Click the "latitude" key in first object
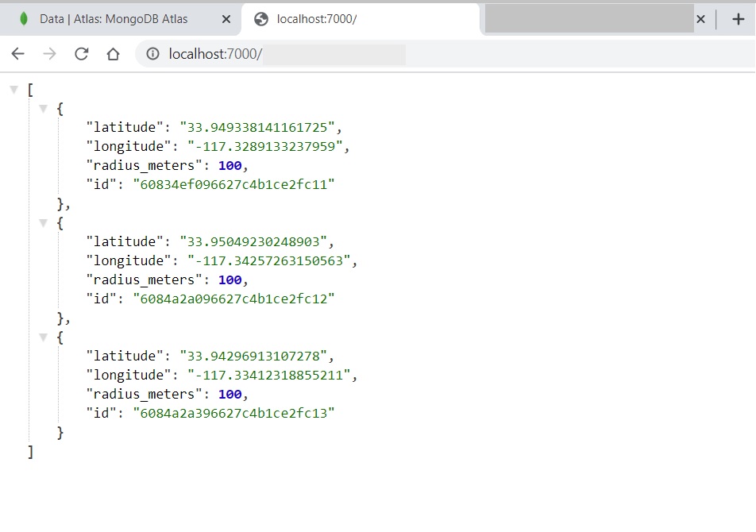 [x=125, y=127]
